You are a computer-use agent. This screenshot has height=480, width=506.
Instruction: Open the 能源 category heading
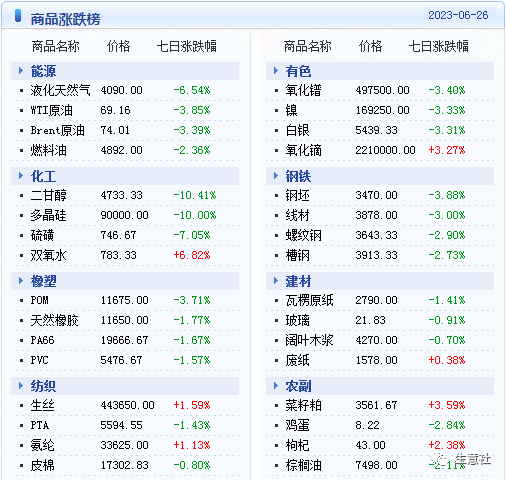(x=43, y=71)
